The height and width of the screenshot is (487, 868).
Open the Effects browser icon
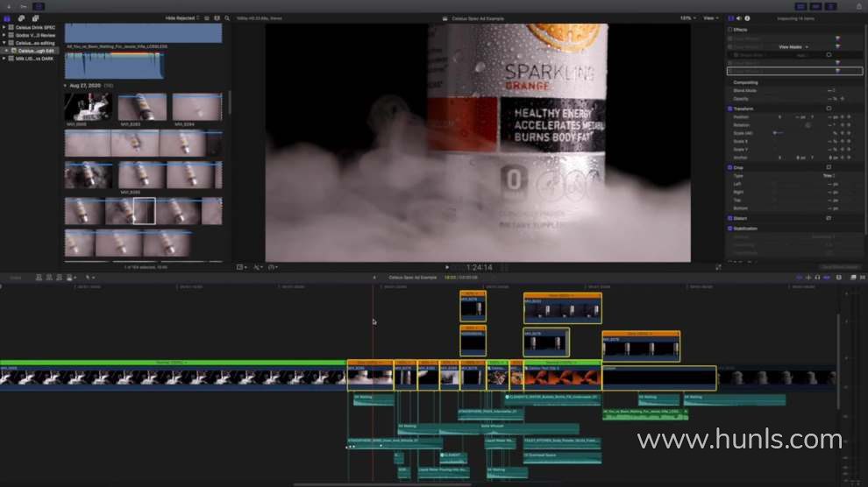click(x=853, y=278)
